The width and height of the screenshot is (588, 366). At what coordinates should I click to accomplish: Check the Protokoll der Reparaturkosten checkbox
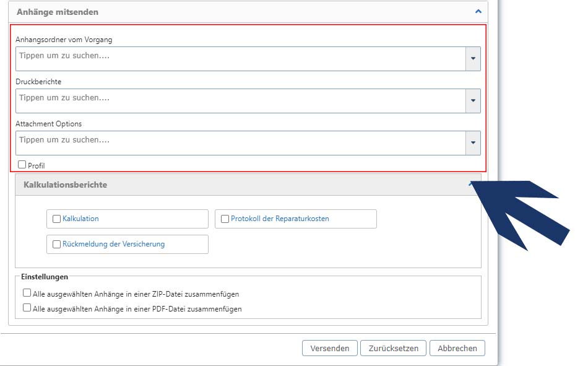click(225, 219)
